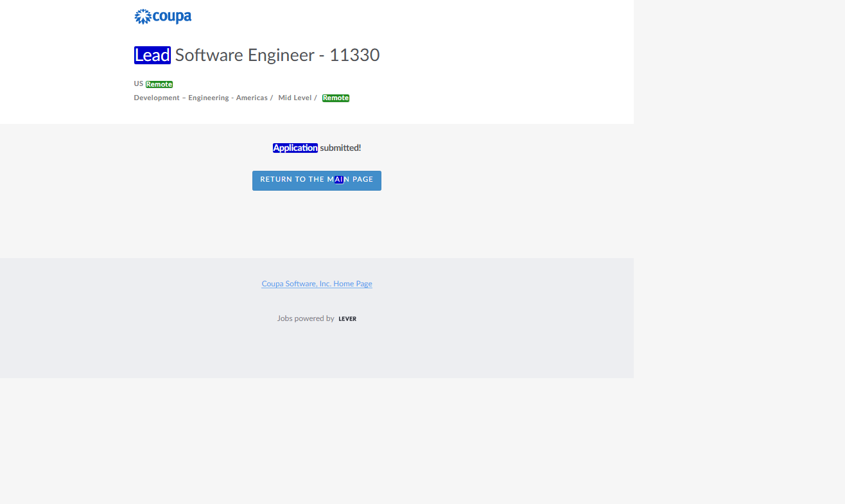Click the Mid Level label
Screen dimensions: 845x504
click(295, 98)
